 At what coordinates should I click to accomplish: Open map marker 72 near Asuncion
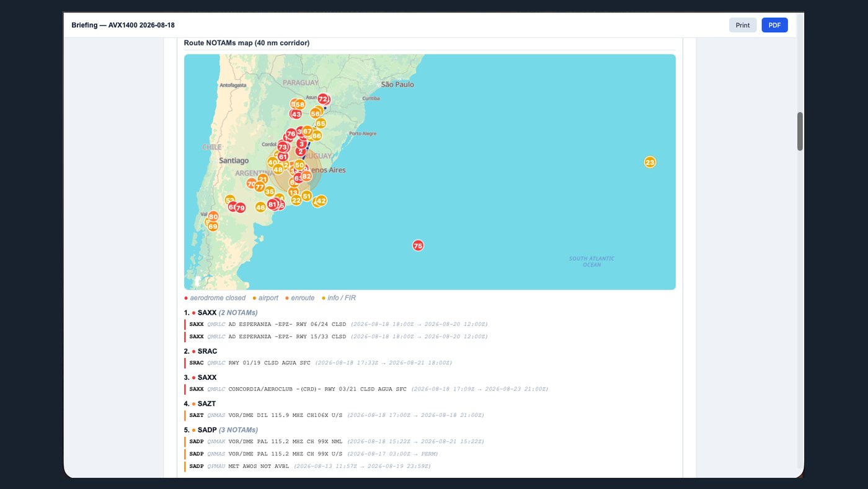click(x=323, y=99)
